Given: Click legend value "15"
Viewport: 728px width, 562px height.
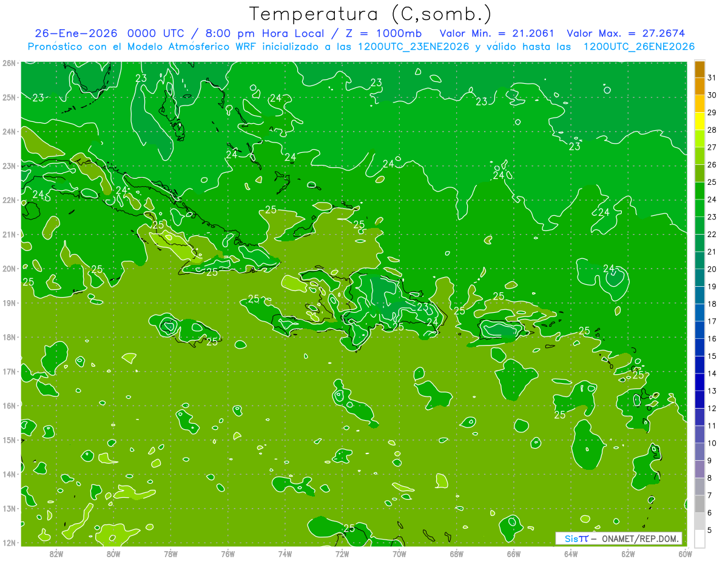Looking at the screenshot, I should pyautogui.click(x=712, y=356).
